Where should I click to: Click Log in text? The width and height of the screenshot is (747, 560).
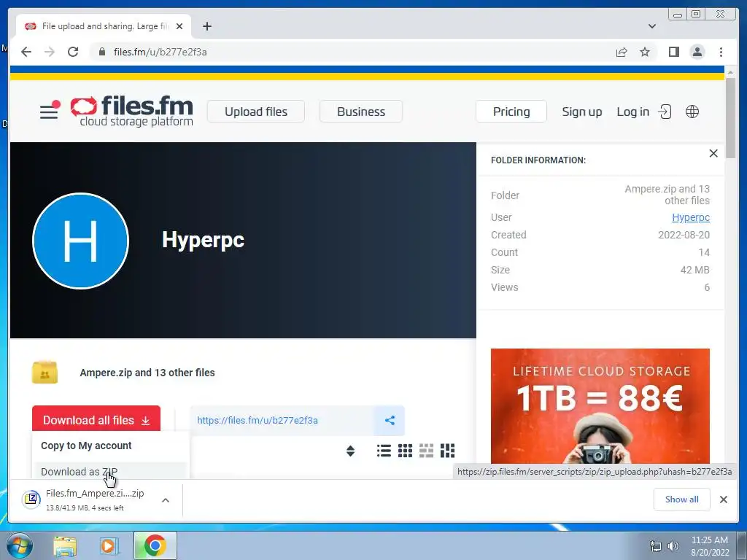pos(632,112)
